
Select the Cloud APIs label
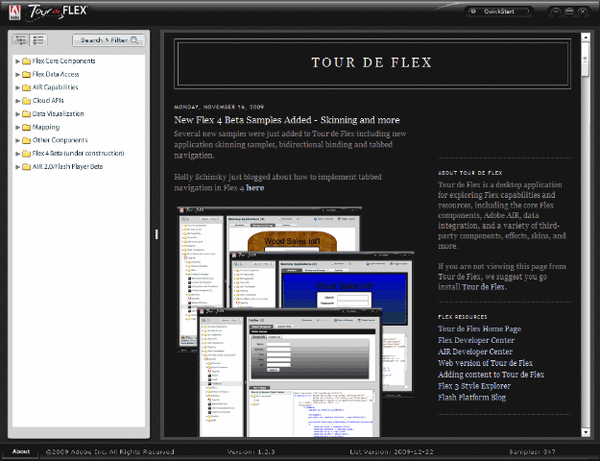click(48, 101)
